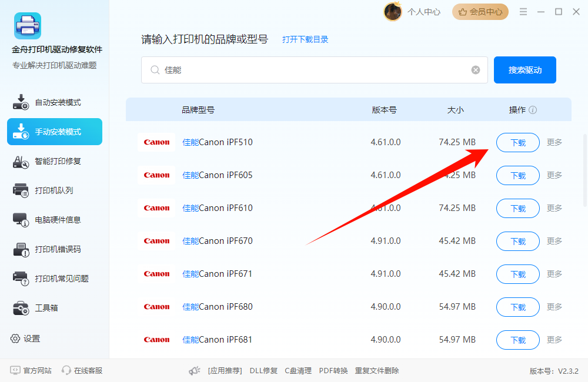Screen dimensions: 588x382
Task: Click the 搜索驱动 button
Action: [x=525, y=70]
